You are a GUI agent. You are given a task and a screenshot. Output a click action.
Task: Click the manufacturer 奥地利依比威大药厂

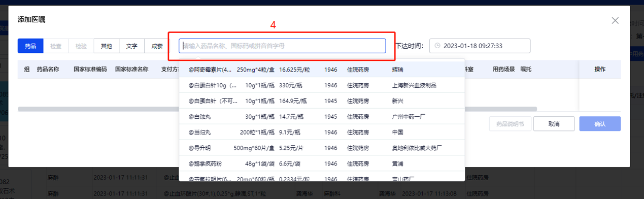coord(417,148)
